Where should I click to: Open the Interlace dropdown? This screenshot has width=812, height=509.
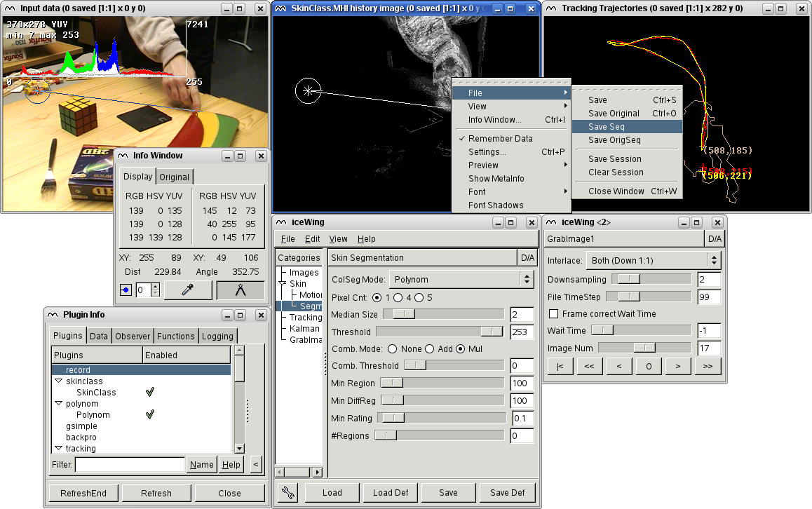(x=653, y=260)
